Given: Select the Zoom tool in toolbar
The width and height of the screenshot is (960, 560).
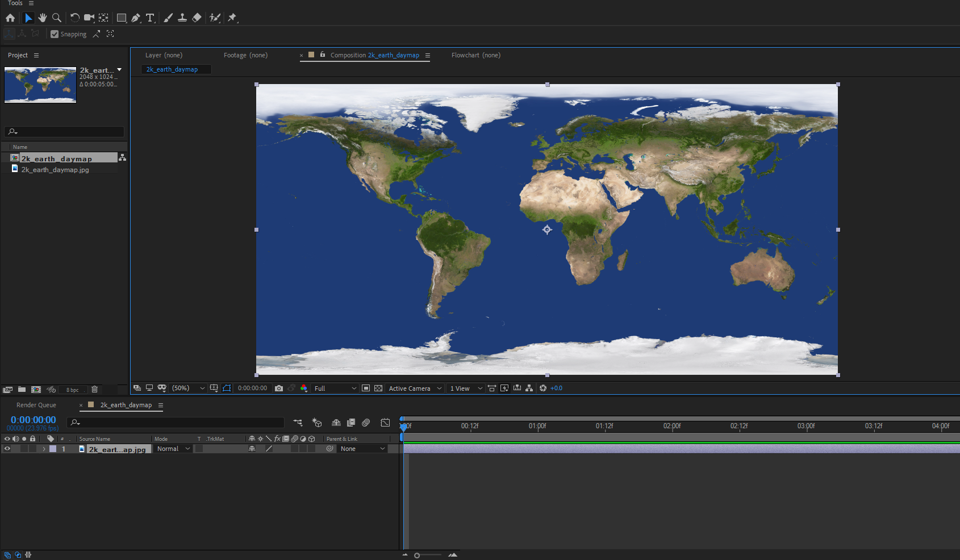Looking at the screenshot, I should coord(57,18).
